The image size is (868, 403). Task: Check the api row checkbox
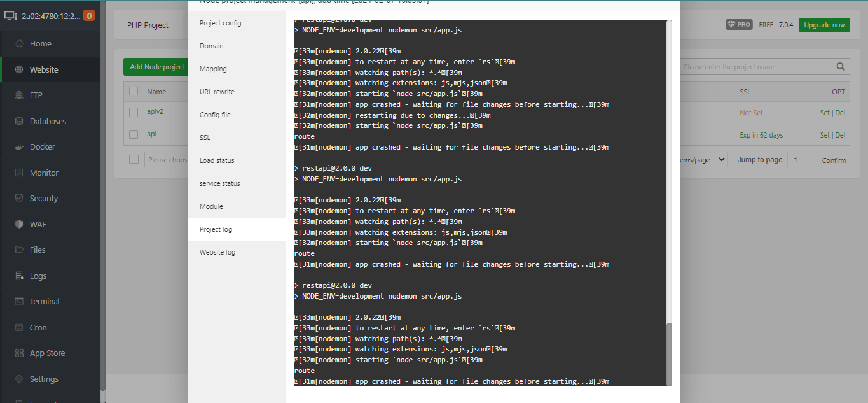134,134
